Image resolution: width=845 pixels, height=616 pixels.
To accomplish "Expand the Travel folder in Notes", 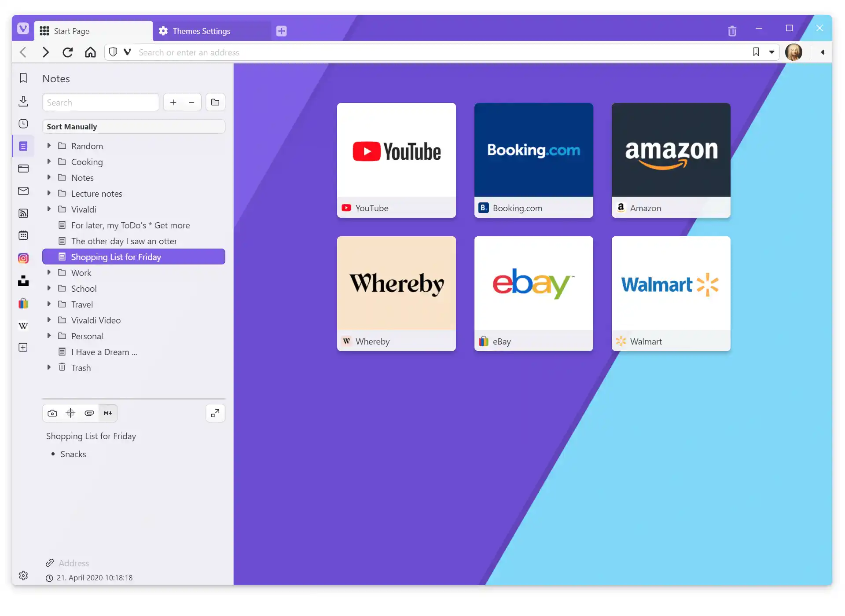I will click(x=49, y=304).
